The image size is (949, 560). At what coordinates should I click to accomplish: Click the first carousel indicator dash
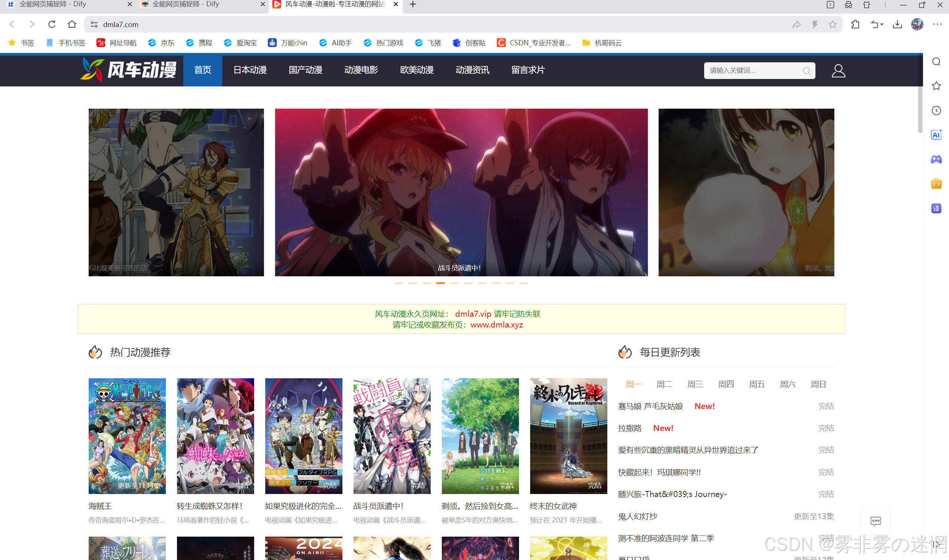coord(398,283)
